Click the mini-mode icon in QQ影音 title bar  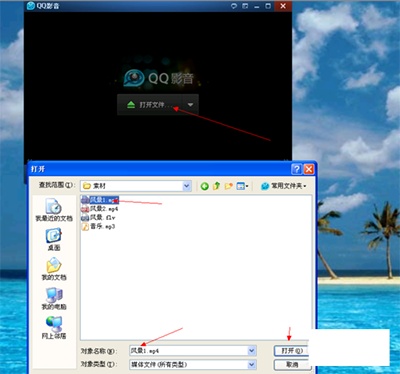coord(245,6)
